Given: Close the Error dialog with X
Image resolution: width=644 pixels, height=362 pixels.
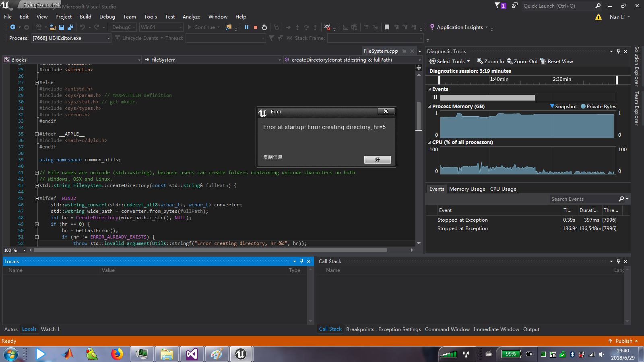Looking at the screenshot, I should (x=386, y=111).
